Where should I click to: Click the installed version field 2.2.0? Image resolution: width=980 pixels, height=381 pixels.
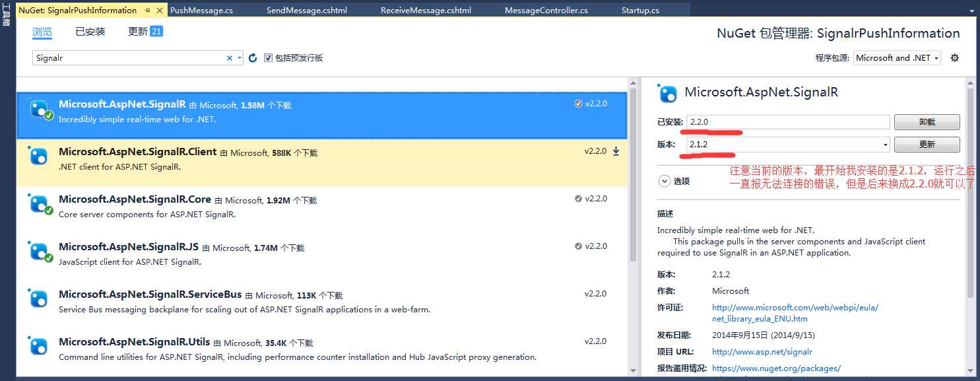(788, 122)
